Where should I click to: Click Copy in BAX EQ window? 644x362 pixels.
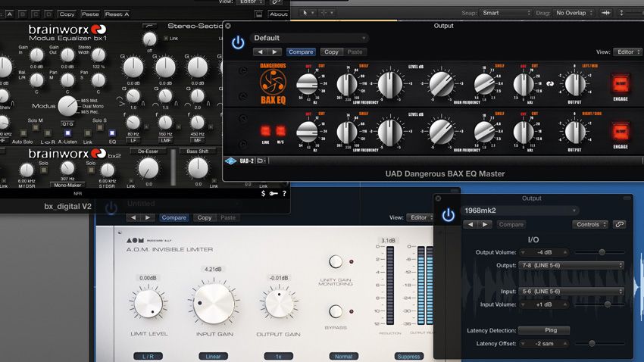click(x=331, y=51)
